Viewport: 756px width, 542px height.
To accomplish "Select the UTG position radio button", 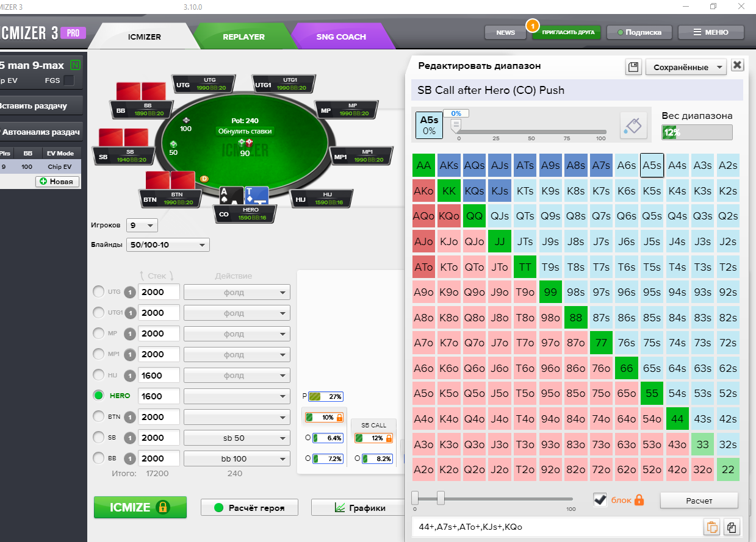I will click(98, 292).
